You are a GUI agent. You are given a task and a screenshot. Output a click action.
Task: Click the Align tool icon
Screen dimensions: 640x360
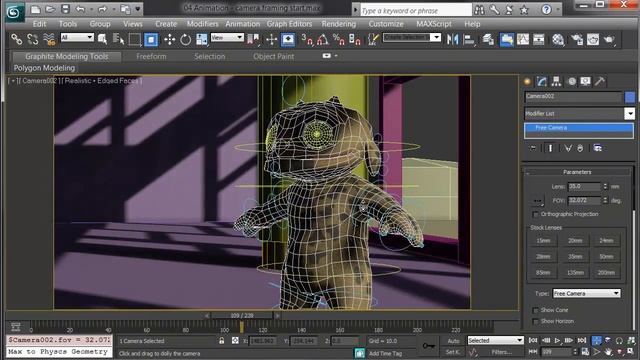point(469,40)
